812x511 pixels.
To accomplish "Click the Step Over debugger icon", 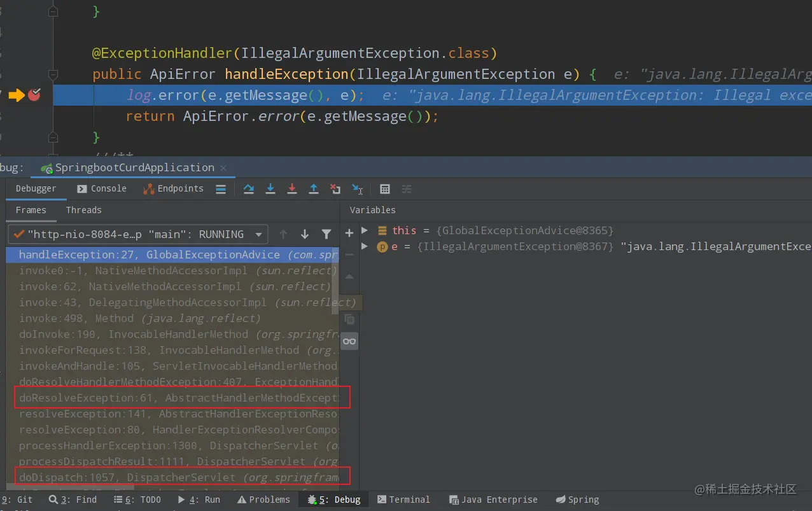I will pyautogui.click(x=249, y=189).
